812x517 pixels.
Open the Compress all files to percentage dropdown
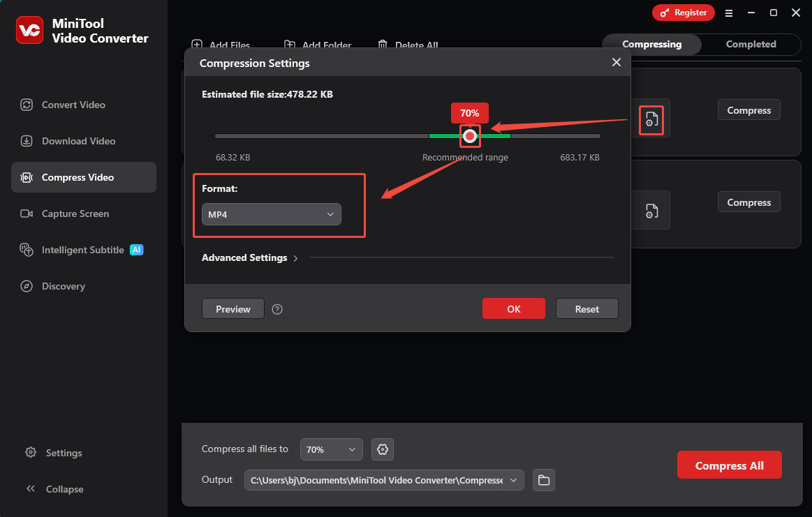(331, 449)
